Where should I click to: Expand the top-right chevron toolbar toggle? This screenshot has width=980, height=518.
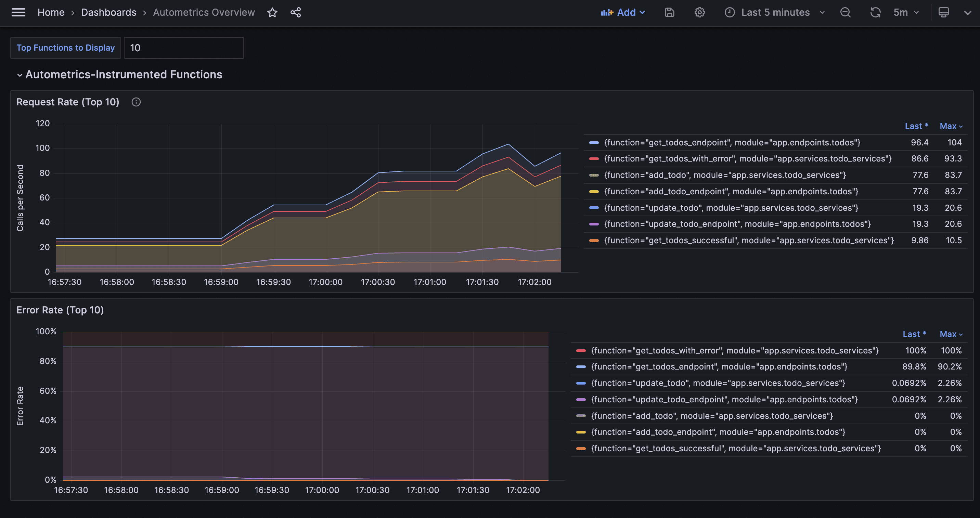(967, 13)
